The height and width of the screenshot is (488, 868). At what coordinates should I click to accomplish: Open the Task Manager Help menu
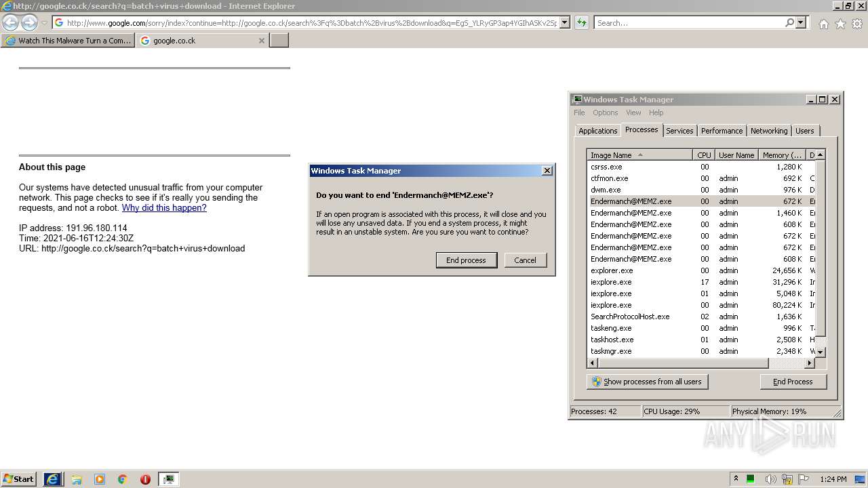pyautogui.click(x=656, y=113)
